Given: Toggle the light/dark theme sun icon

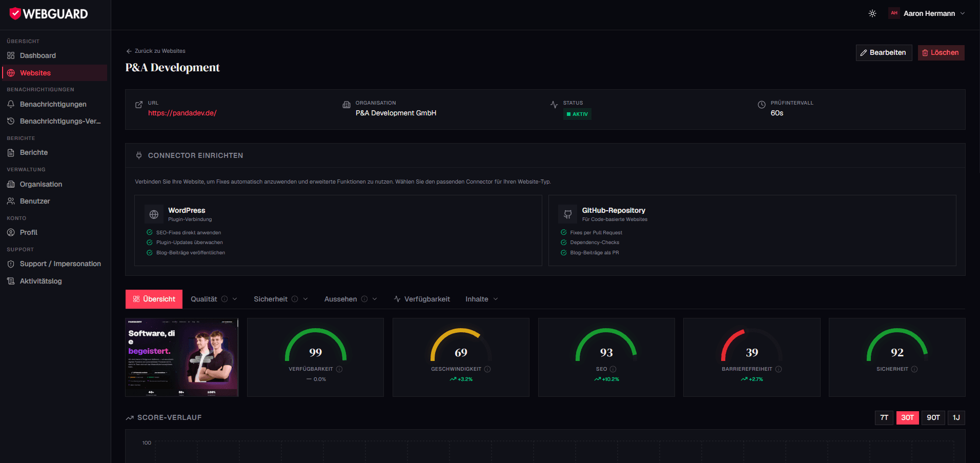Looking at the screenshot, I should pyautogui.click(x=872, y=13).
